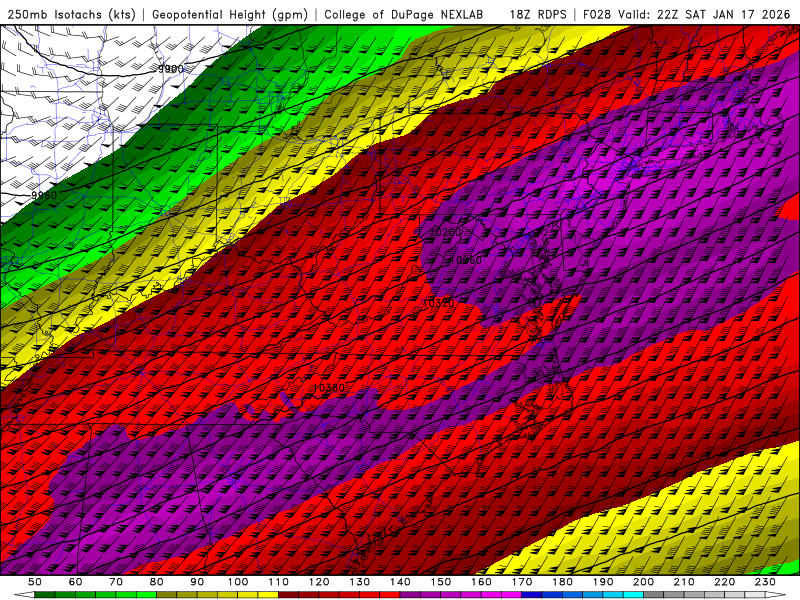Click the 90 value on the color scale

tap(197, 582)
